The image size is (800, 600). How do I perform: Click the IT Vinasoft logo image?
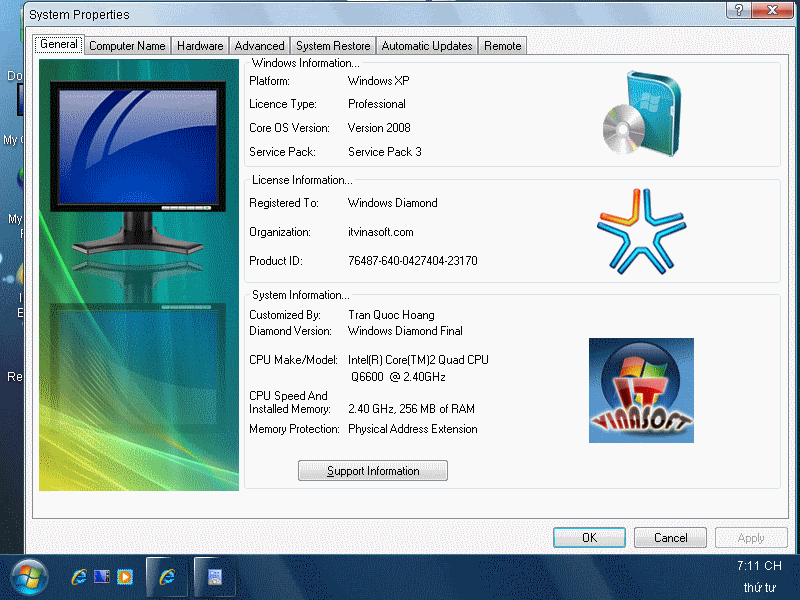tap(641, 390)
